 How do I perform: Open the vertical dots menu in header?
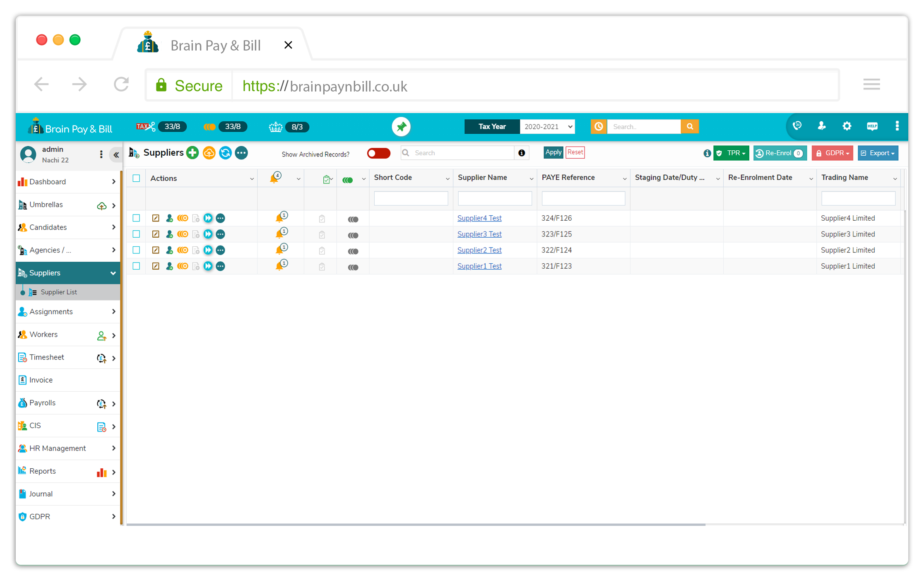(x=897, y=126)
